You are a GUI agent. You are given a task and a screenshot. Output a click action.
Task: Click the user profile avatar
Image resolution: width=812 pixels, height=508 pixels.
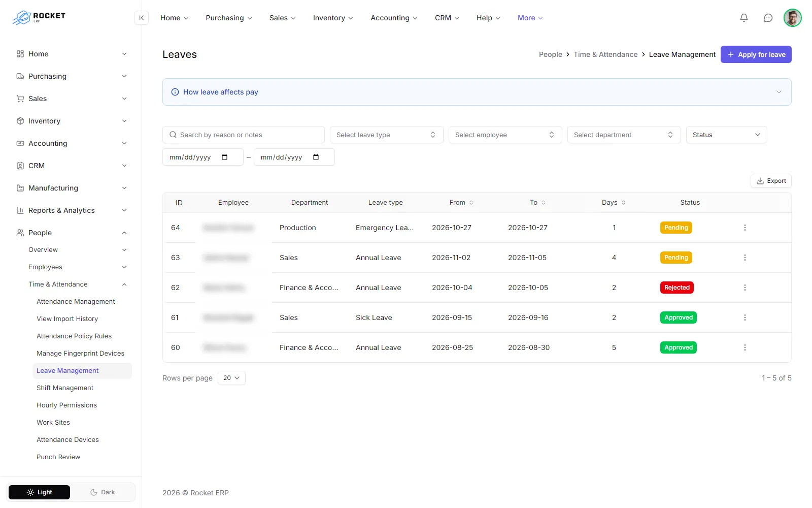(793, 18)
